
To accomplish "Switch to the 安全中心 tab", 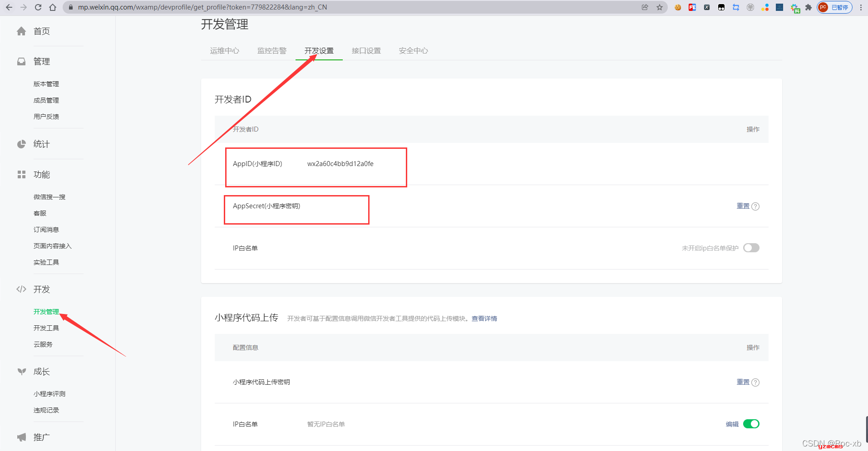I will (x=414, y=51).
